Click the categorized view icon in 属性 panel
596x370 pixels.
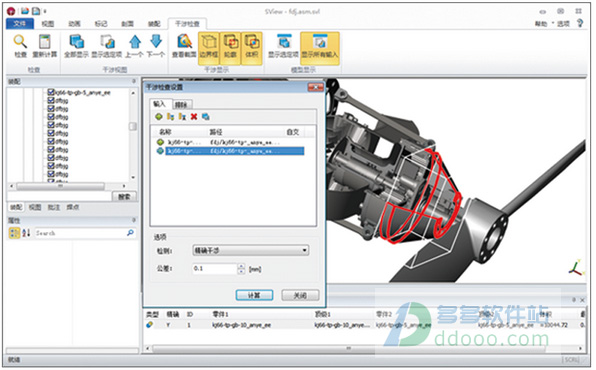14,233
